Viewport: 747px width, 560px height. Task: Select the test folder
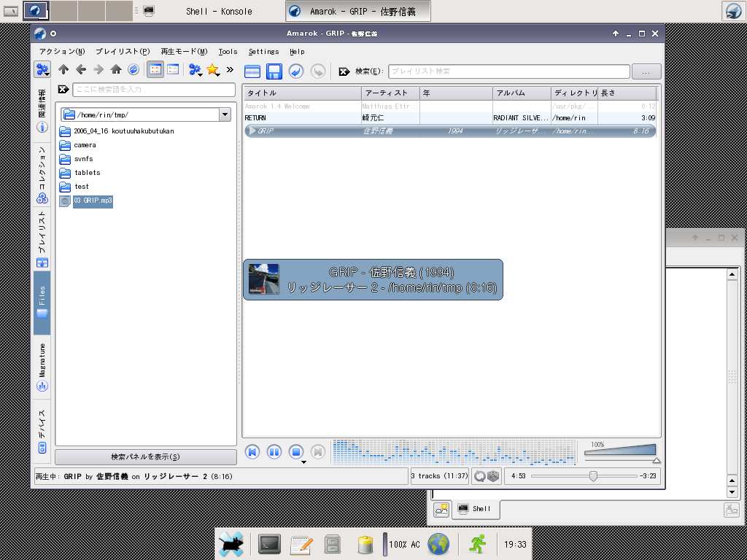coord(74,186)
